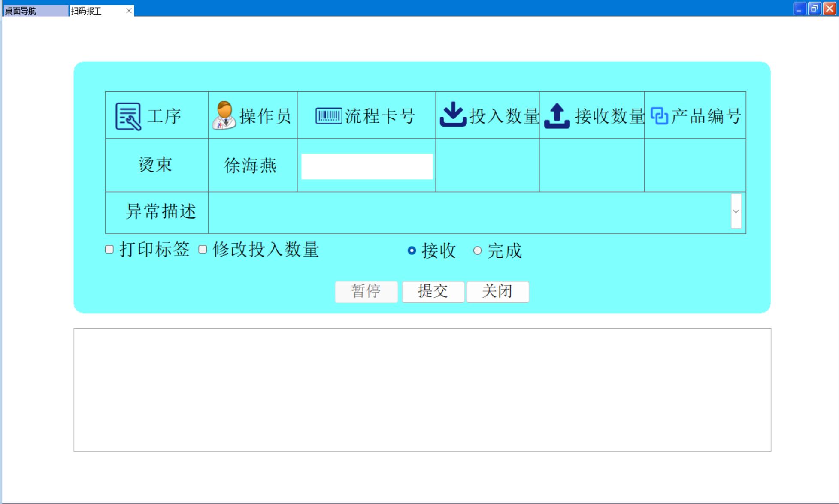Viewport: 839px width, 504px height.
Task: Click the 暂停 pause button
Action: tap(366, 292)
